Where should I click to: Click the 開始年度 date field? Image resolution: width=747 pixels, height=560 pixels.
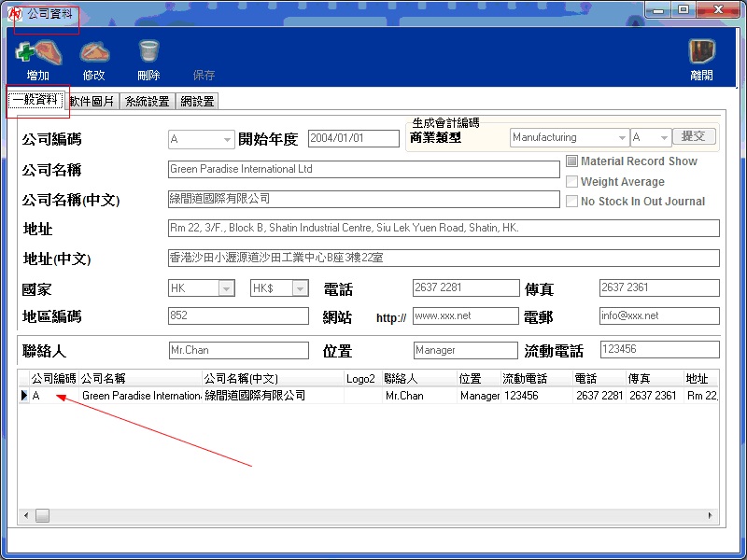(x=354, y=138)
